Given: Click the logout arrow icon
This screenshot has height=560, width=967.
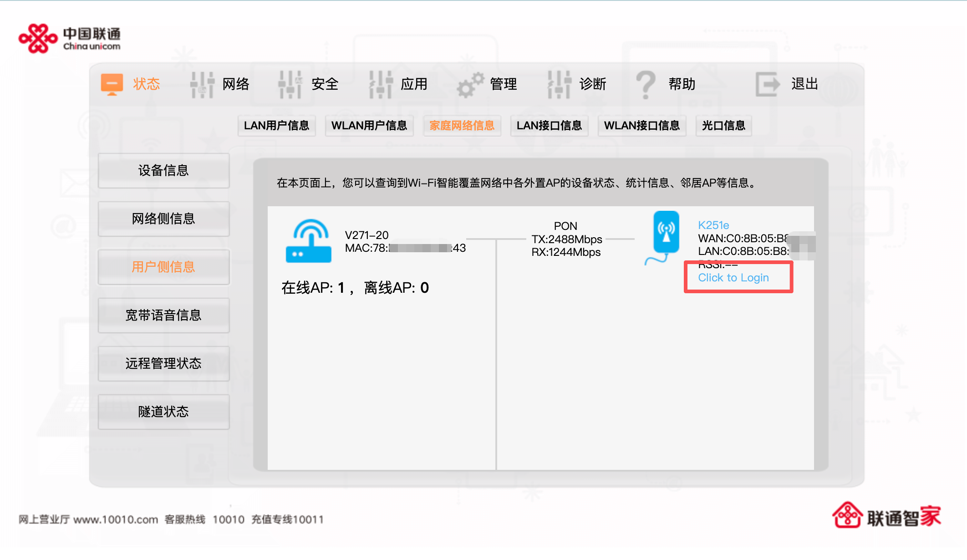Looking at the screenshot, I should tap(768, 84).
